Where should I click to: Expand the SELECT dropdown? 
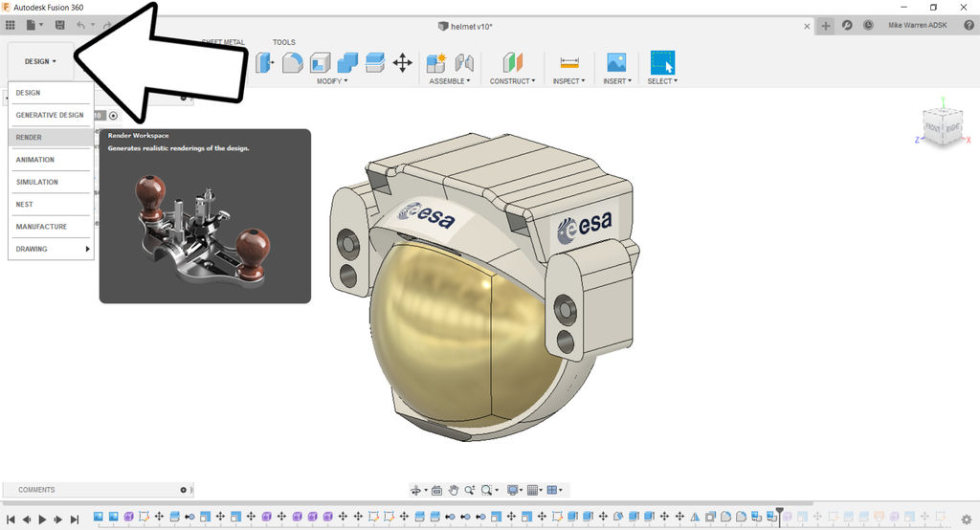(662, 81)
